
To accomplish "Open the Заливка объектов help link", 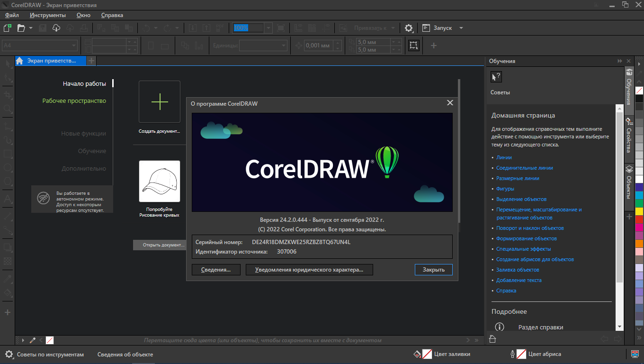I will click(518, 270).
